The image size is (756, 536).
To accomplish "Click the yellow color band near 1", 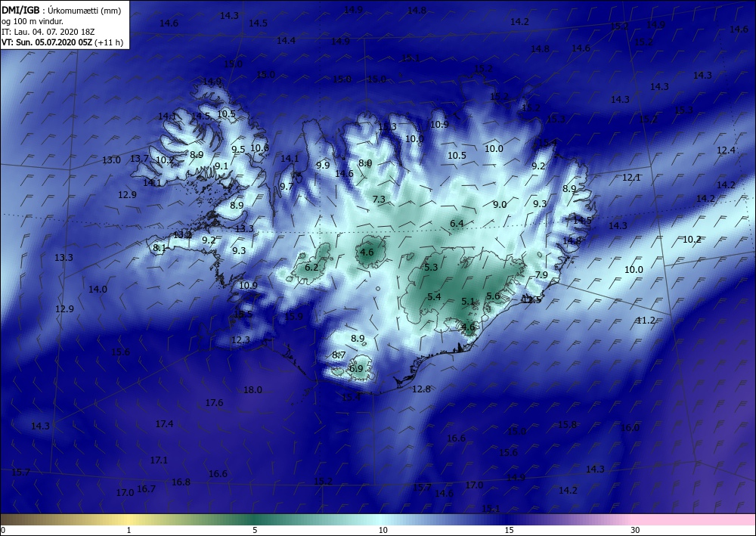I will coord(129,519).
